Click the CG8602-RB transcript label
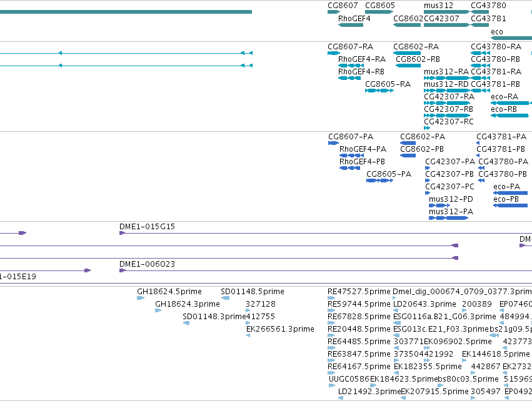This screenshot has width=532, height=401. click(x=418, y=59)
